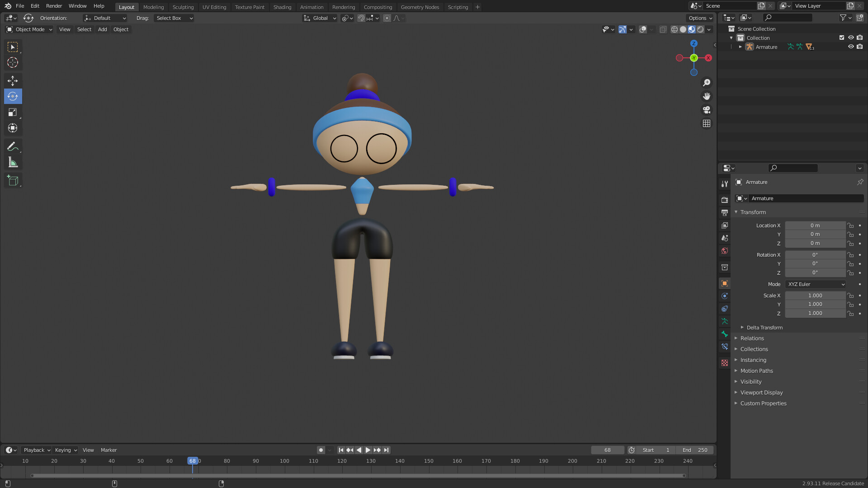Viewport: 868px width, 488px height.
Task: Hide Armature in viewport via eye icon
Action: [851, 47]
